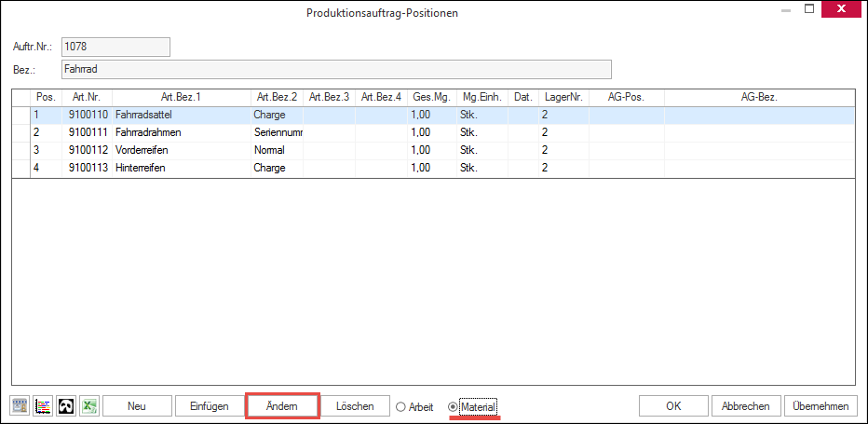868x424 pixels.
Task: Select the Fahrradsattel cell
Action: coord(181,116)
